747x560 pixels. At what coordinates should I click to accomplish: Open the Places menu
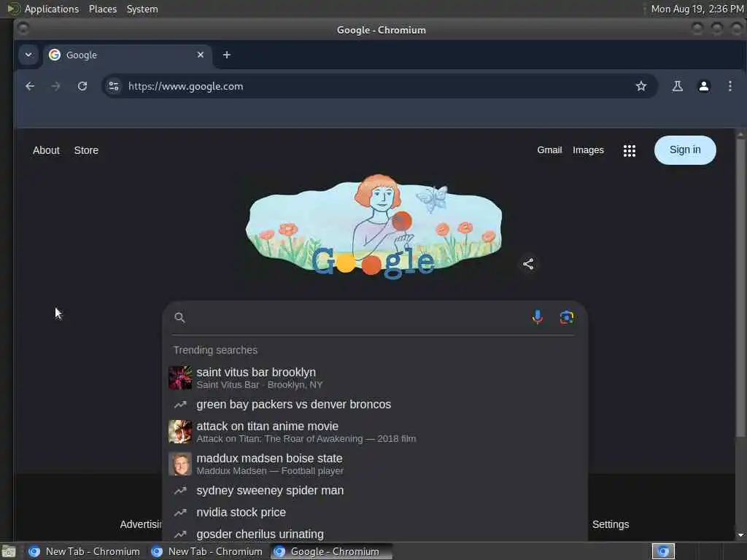click(103, 9)
